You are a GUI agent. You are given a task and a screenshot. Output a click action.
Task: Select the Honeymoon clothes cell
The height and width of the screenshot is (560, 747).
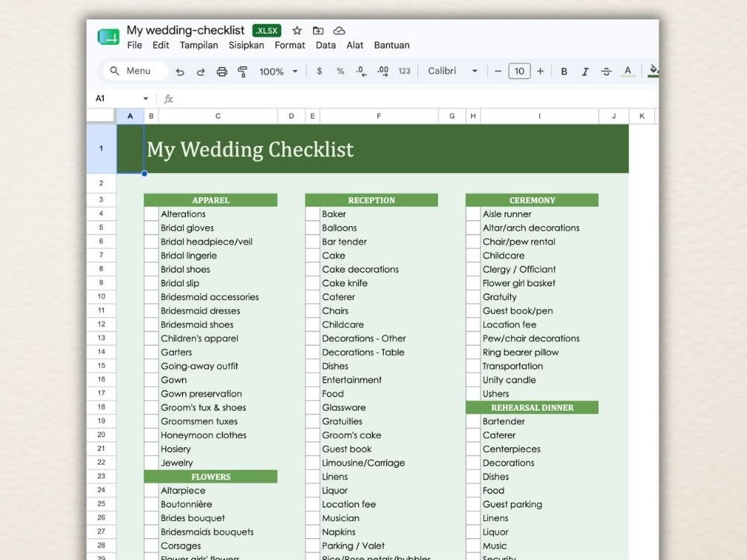(x=217, y=435)
